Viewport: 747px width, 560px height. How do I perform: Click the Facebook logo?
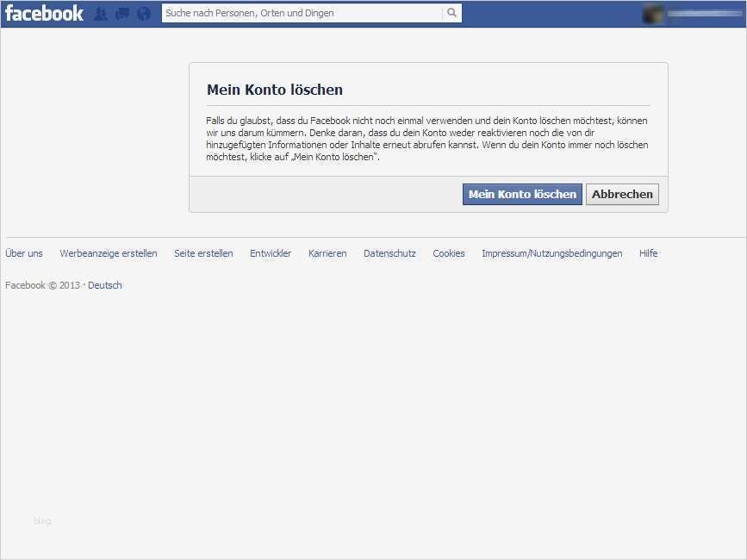(44, 13)
